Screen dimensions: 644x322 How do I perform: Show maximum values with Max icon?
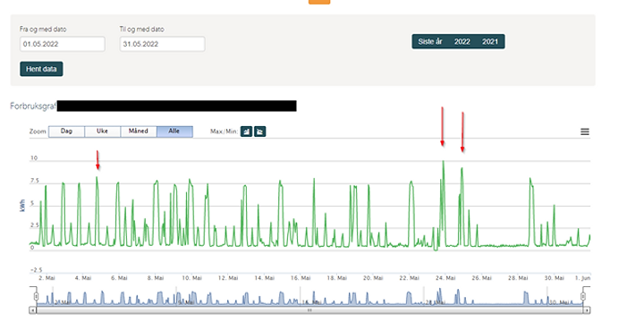(247, 131)
